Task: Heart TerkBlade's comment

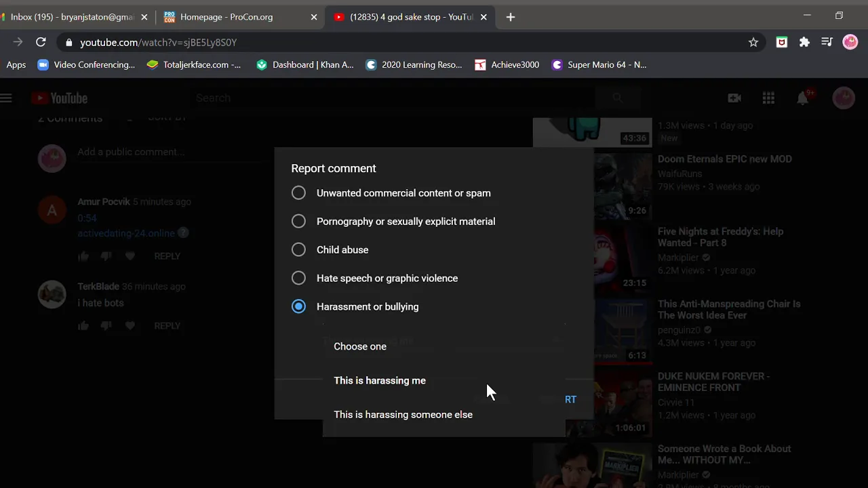Action: 130,326
